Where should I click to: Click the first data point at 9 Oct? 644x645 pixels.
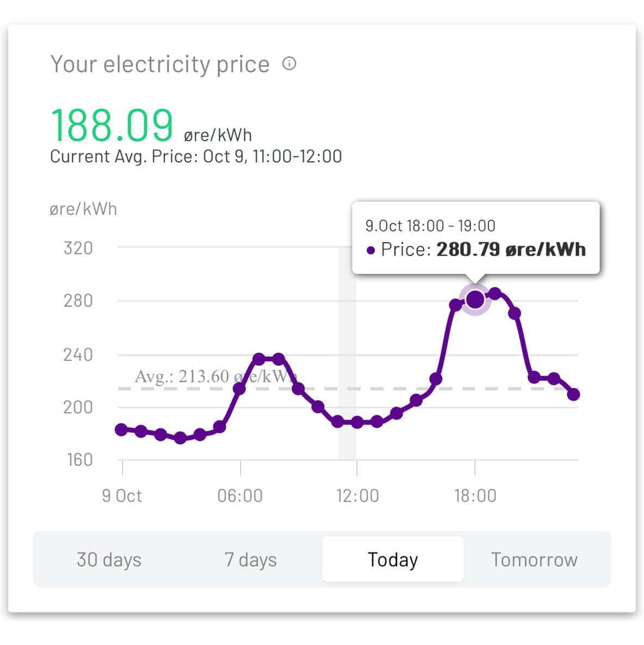coord(121,429)
